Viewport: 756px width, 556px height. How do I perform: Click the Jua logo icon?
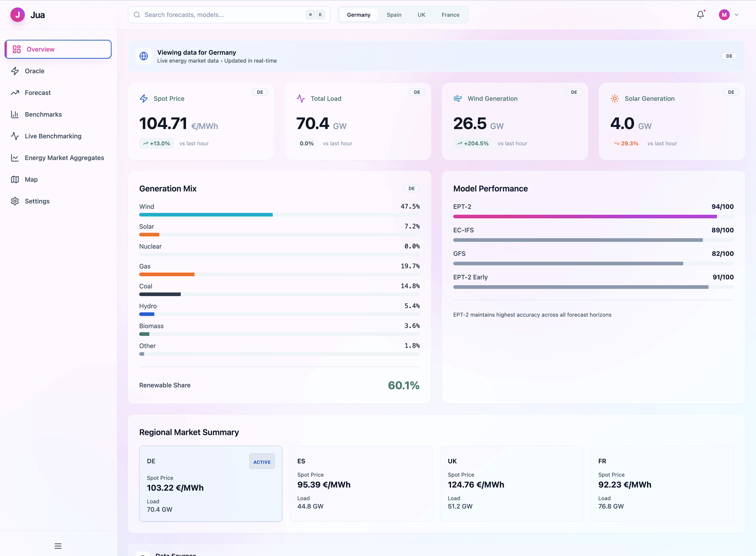(x=17, y=15)
